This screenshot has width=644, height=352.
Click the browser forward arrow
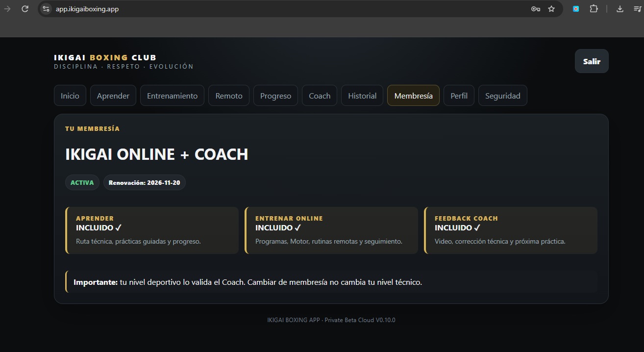click(7, 9)
